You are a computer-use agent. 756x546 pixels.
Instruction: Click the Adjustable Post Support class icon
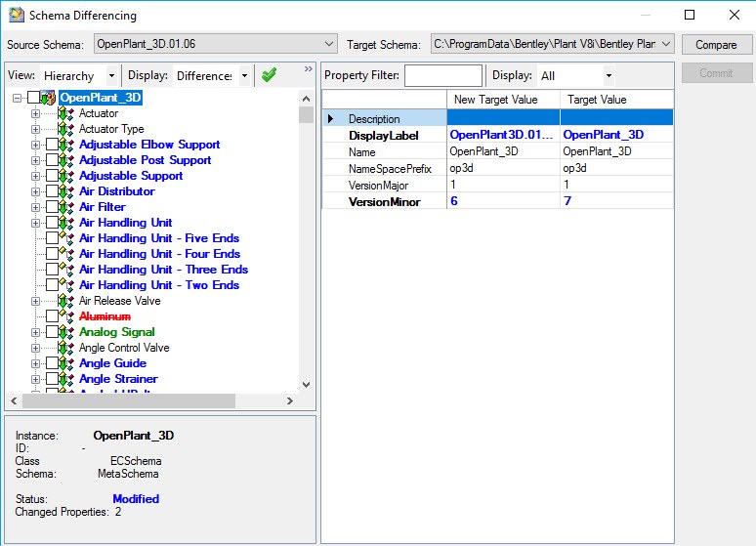65,160
